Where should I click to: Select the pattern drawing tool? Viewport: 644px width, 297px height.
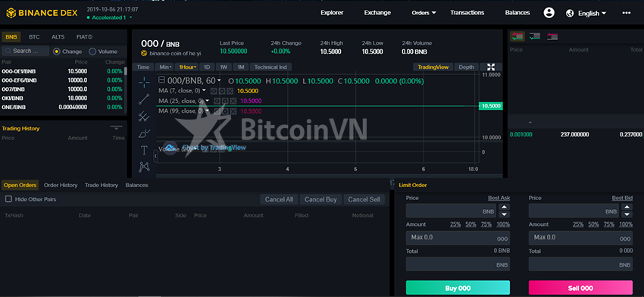pyautogui.click(x=144, y=167)
